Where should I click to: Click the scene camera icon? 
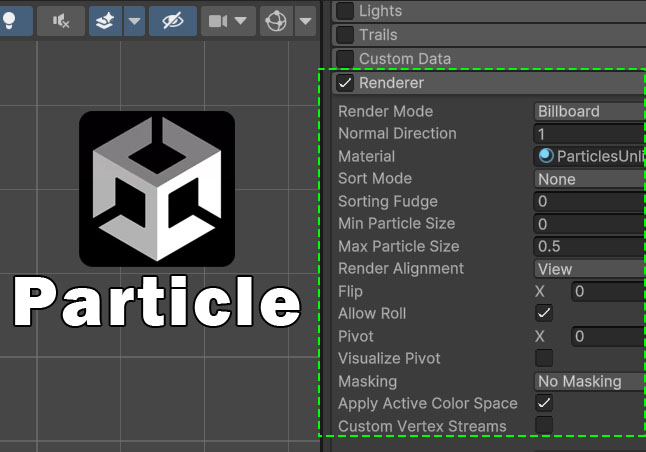(219, 20)
